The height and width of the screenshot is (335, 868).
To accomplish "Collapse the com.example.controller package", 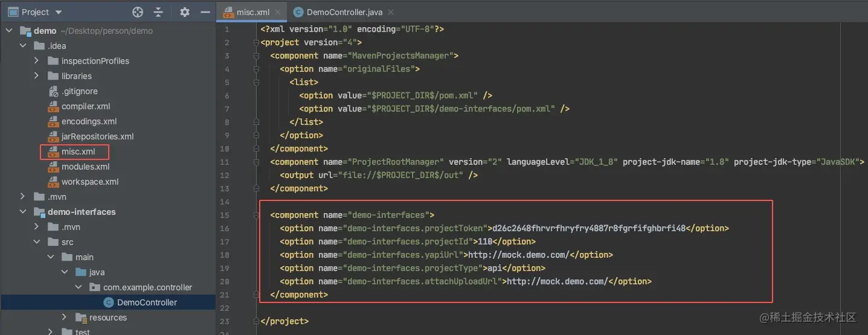I will (x=79, y=287).
